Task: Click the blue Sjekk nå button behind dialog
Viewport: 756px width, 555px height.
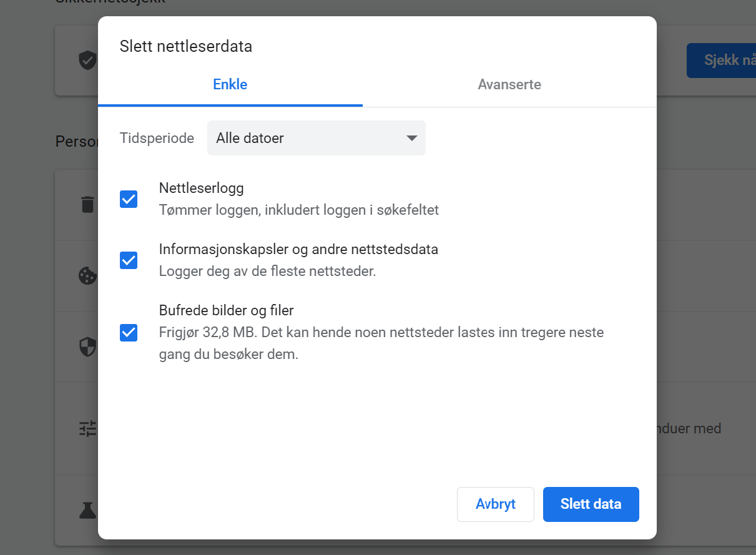Action: pos(721,61)
